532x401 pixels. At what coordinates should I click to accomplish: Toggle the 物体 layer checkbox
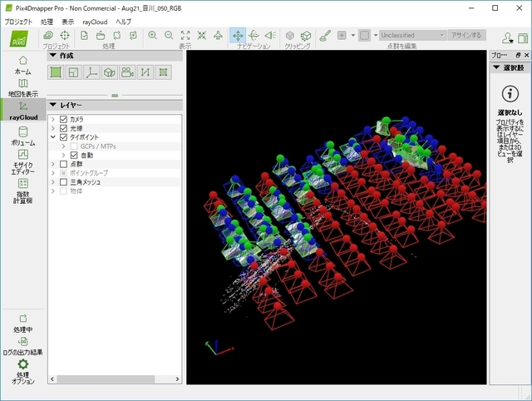point(63,191)
